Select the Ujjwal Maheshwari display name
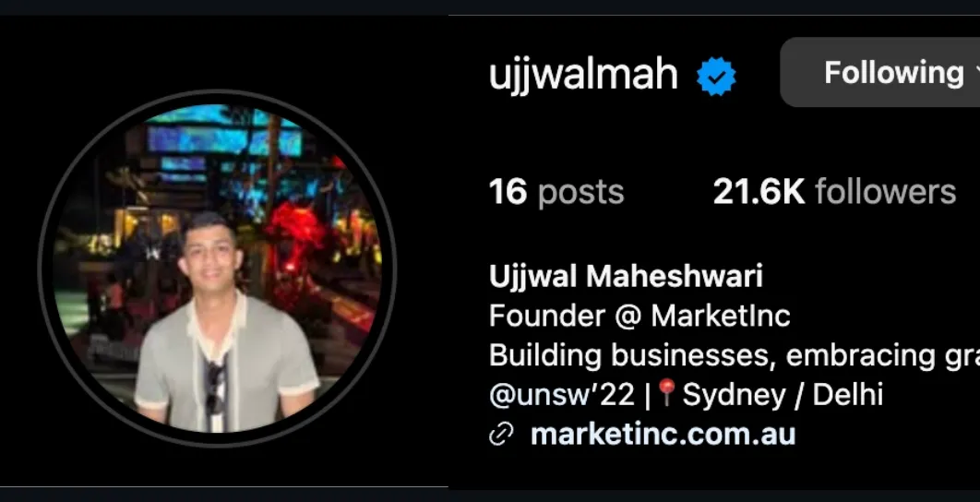 coord(626,276)
